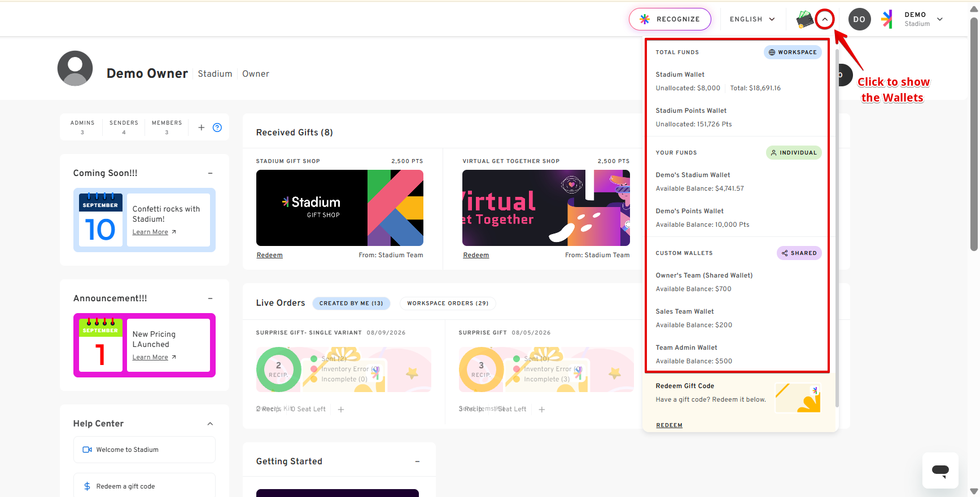This screenshot has height=497, width=980.
Task: Collapse the Coming Soon section
Action: click(210, 173)
